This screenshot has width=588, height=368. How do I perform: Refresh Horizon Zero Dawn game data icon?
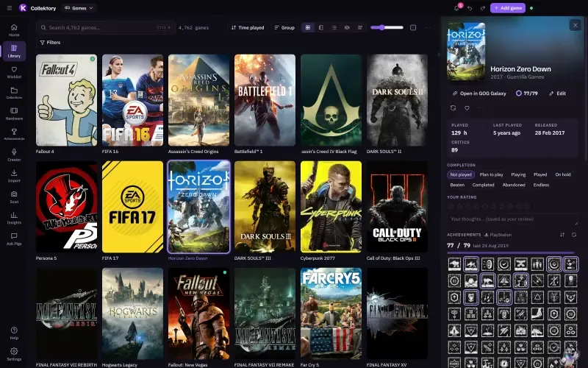[x=453, y=107]
